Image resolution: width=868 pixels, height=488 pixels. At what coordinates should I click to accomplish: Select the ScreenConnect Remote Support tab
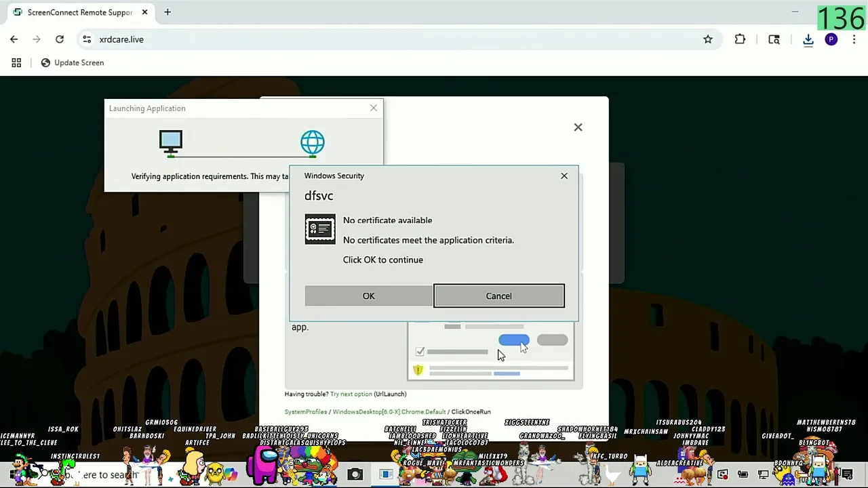tap(80, 12)
